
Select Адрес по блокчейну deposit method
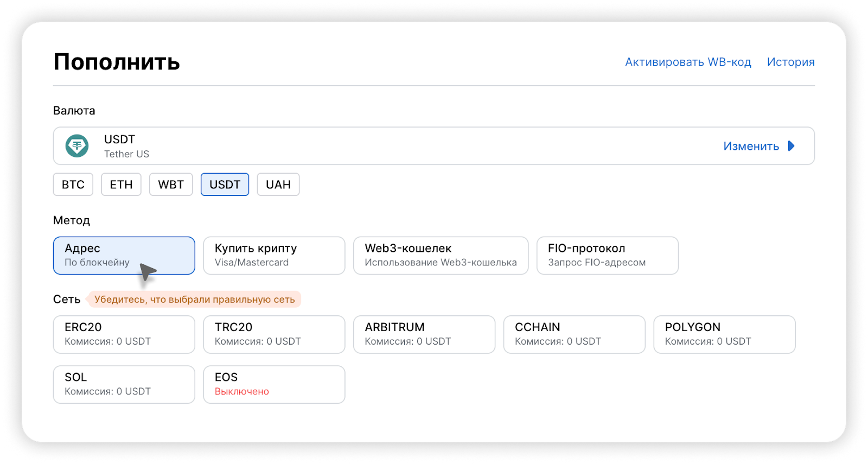coord(124,255)
